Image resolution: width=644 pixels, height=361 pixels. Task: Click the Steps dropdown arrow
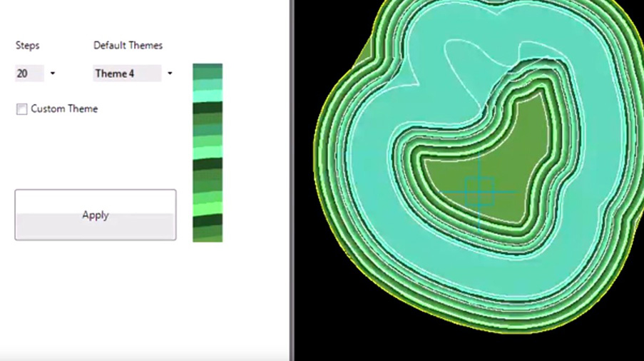coord(53,73)
